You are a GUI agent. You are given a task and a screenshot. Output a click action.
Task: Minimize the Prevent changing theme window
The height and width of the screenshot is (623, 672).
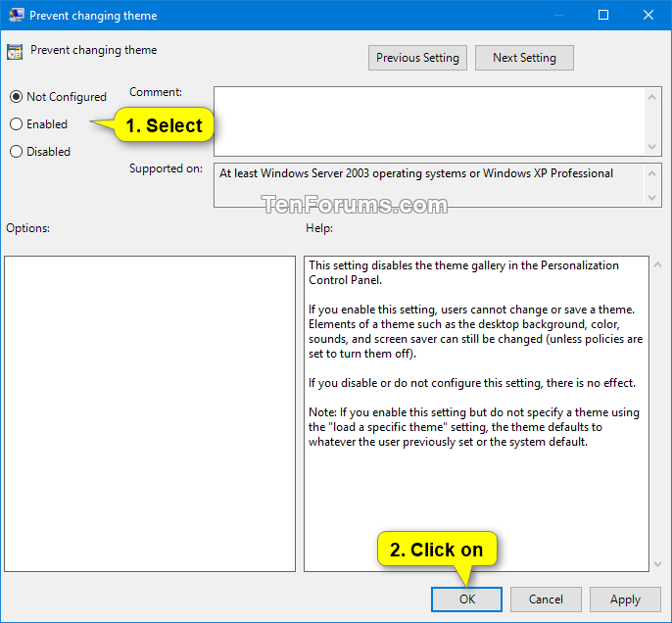pyautogui.click(x=558, y=15)
